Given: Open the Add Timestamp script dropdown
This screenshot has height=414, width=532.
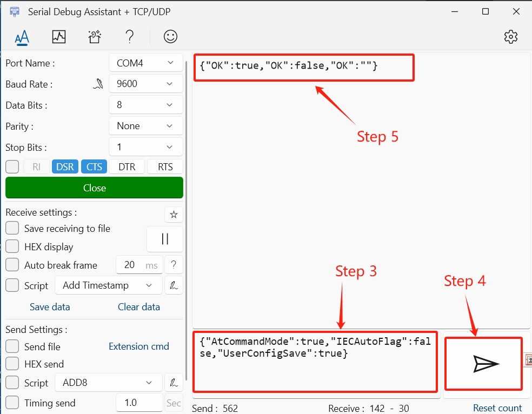Looking at the screenshot, I should coord(108,285).
